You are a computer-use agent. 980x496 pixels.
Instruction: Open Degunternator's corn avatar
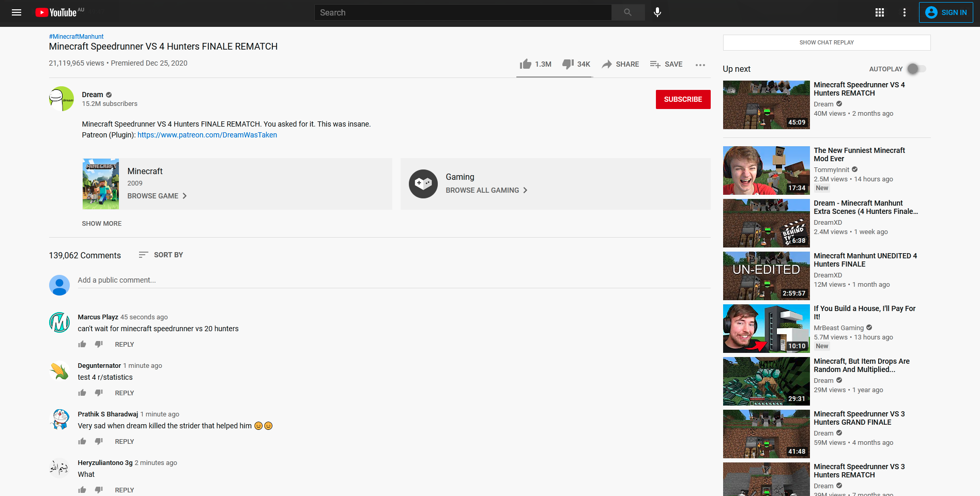pyautogui.click(x=59, y=371)
